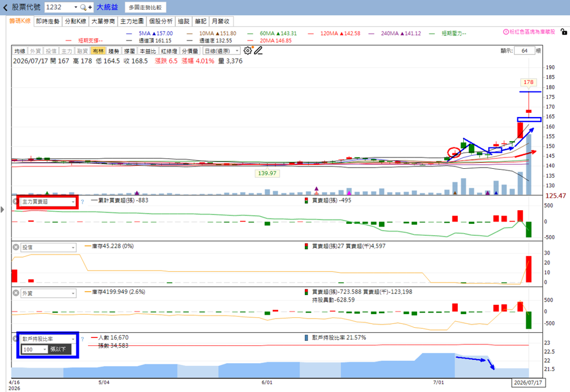Click the 顯示 bar count field showing 64
Viewport: 570px width, 392px height.
coord(524,51)
